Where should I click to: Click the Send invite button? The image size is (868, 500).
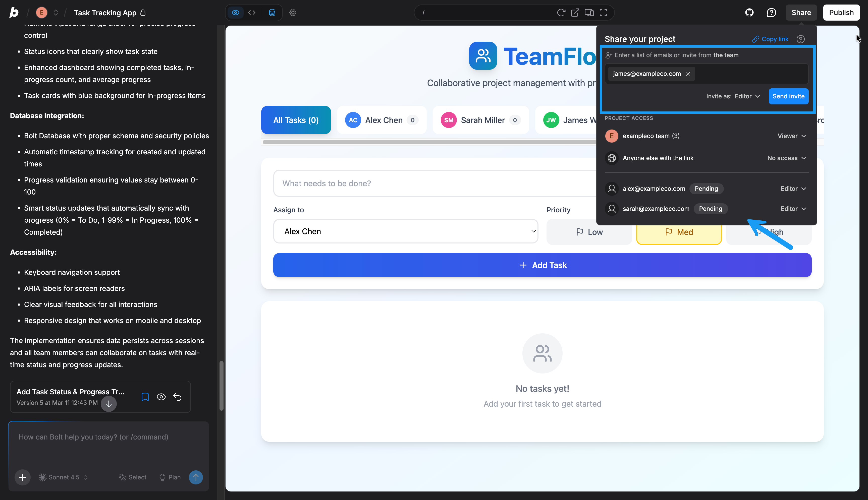coord(788,96)
